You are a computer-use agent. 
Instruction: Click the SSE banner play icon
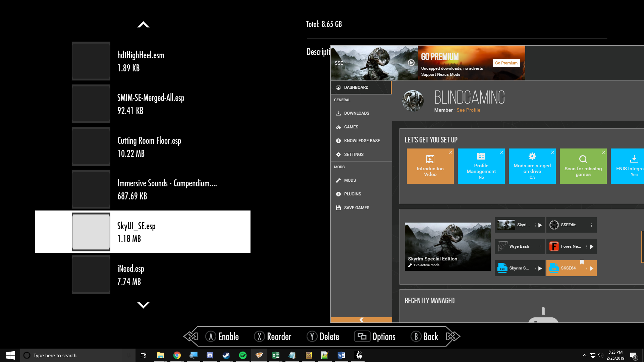[411, 63]
